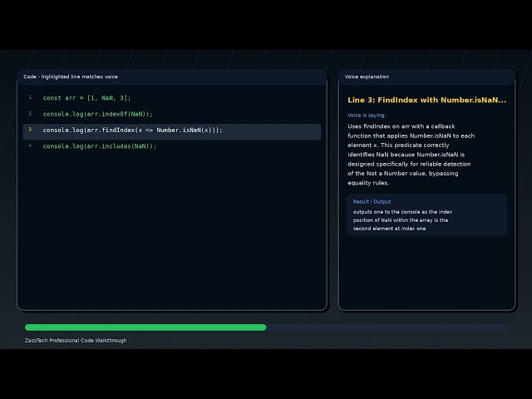Click 'ZassTech Professional Code Walkthrough' footer text
Image resolution: width=532 pixels, height=399 pixels.
[x=76, y=340]
